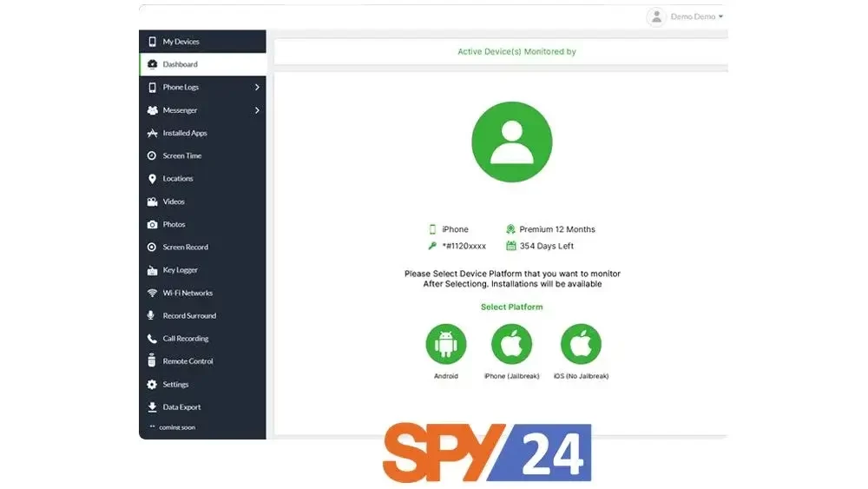
Task: Select the iOS (No Jailbreak) apple icon
Action: (581, 344)
